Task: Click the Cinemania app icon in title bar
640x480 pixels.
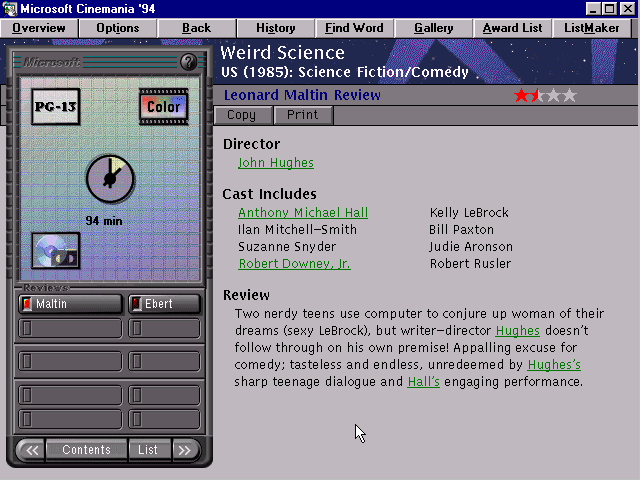Action: [10, 9]
